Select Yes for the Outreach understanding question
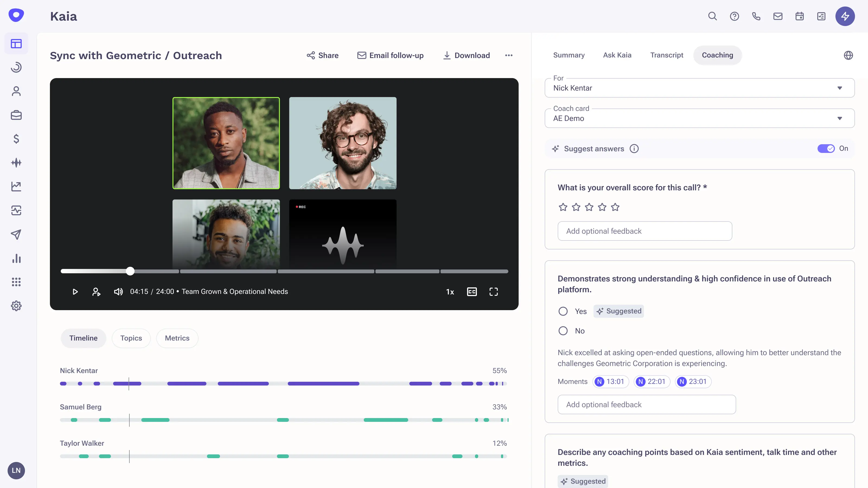868x488 pixels. point(563,311)
